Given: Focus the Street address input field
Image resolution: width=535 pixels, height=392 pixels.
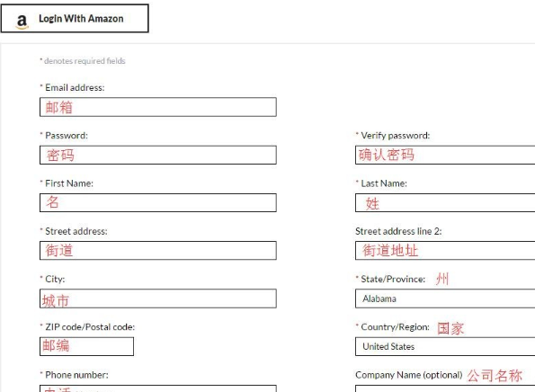Looking at the screenshot, I should click(158, 251).
